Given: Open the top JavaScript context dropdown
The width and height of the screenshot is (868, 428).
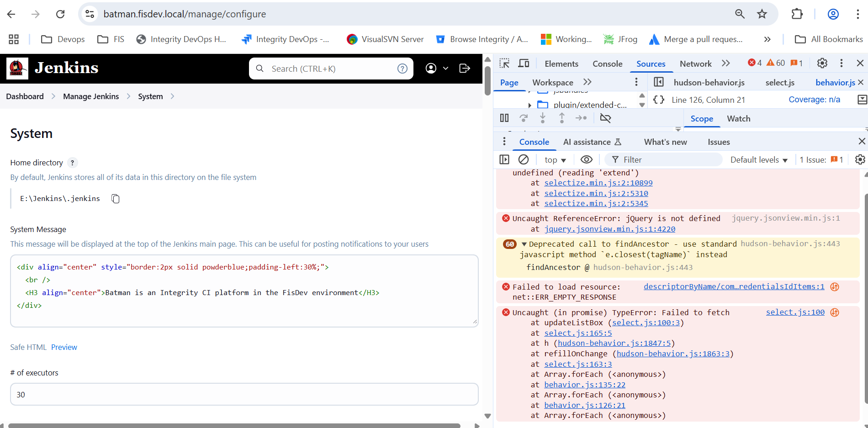Looking at the screenshot, I should [x=555, y=160].
